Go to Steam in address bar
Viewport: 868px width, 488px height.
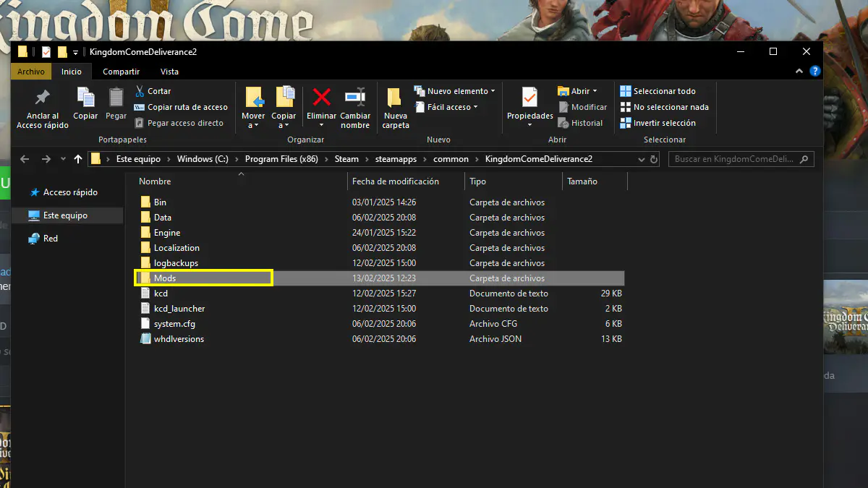346,159
